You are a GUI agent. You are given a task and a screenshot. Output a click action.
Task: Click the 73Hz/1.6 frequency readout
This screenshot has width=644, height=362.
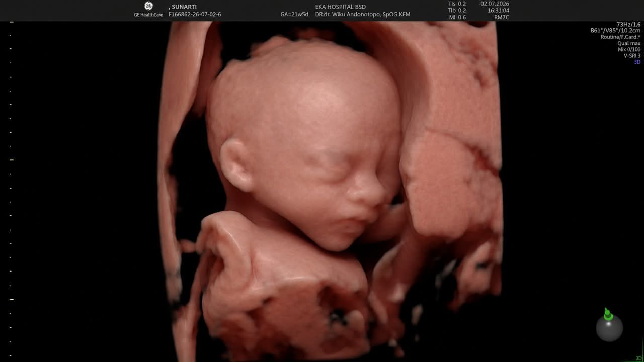(628, 25)
